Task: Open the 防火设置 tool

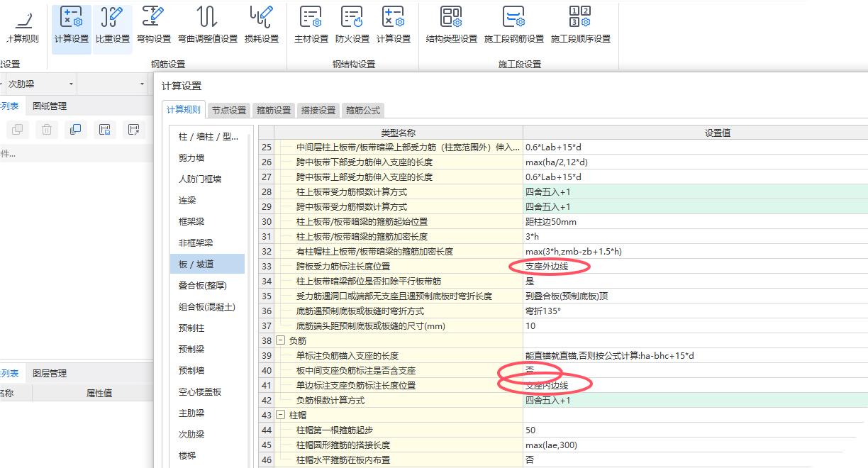Action: click(352, 26)
